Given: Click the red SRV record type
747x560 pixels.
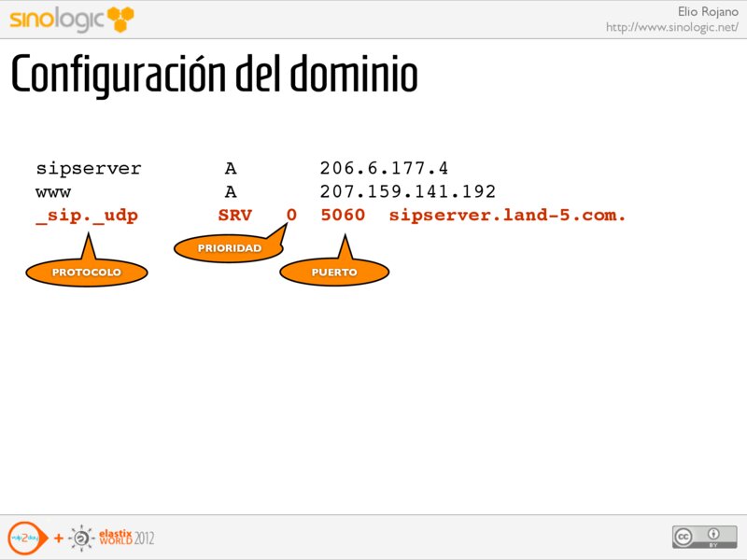Looking at the screenshot, I should [234, 216].
